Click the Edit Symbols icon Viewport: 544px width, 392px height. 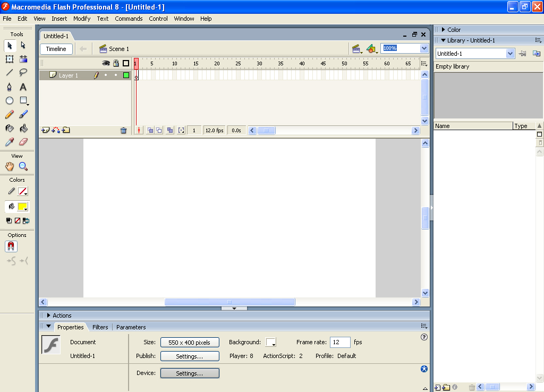tap(371, 49)
